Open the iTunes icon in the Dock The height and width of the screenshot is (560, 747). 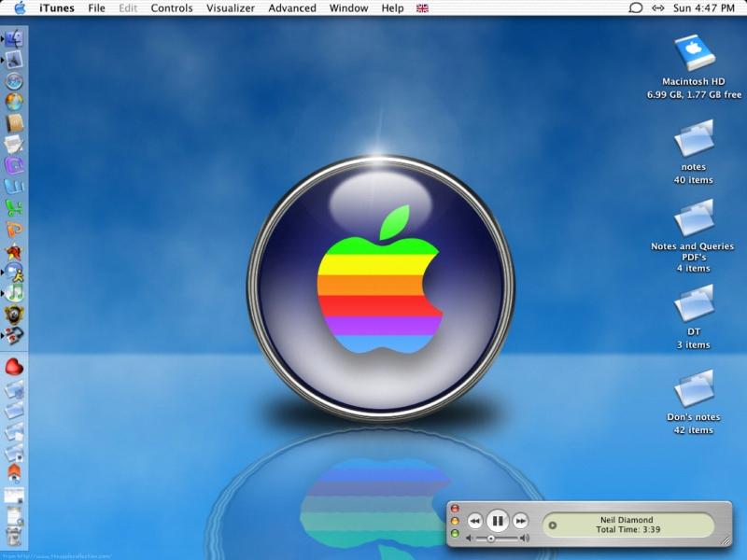click(14, 292)
